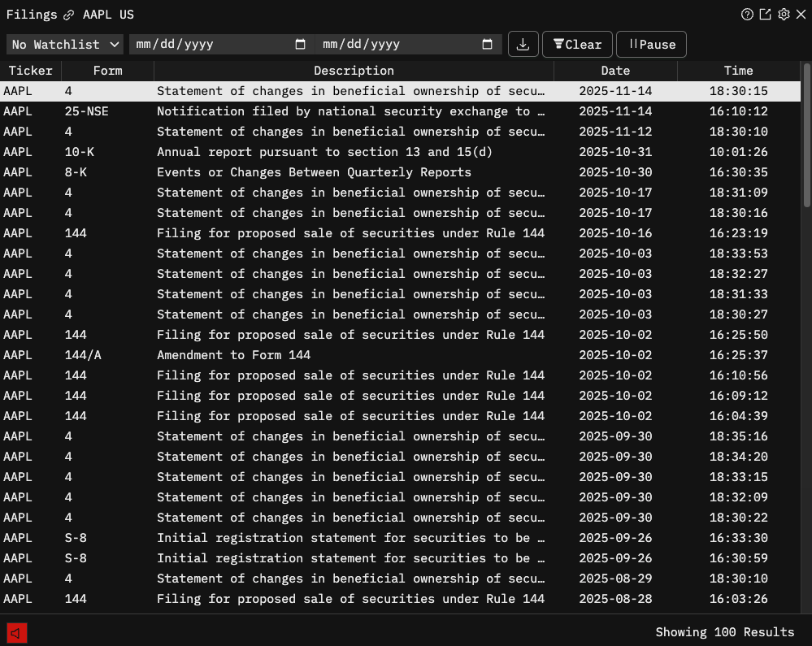This screenshot has height=646, width=812.
Task: Open the Help icon in the title bar
Action: (x=747, y=14)
